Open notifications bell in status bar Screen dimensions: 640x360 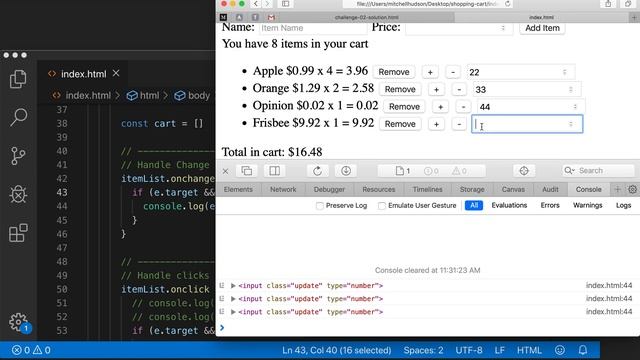coord(583,350)
